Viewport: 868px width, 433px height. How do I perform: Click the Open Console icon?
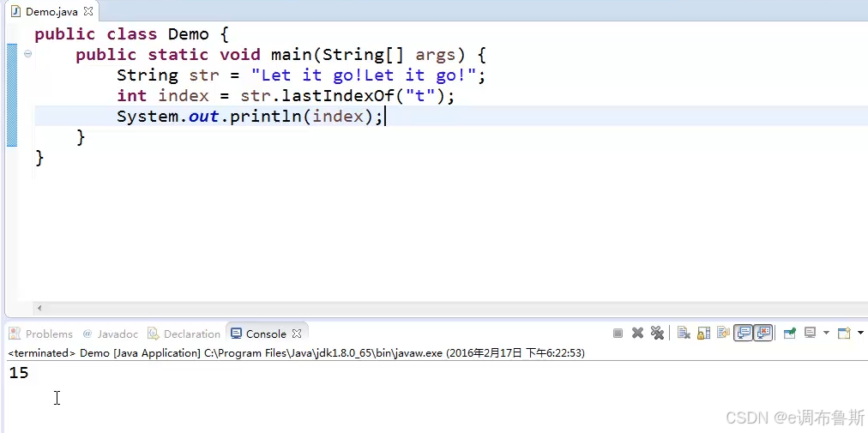pos(844,333)
